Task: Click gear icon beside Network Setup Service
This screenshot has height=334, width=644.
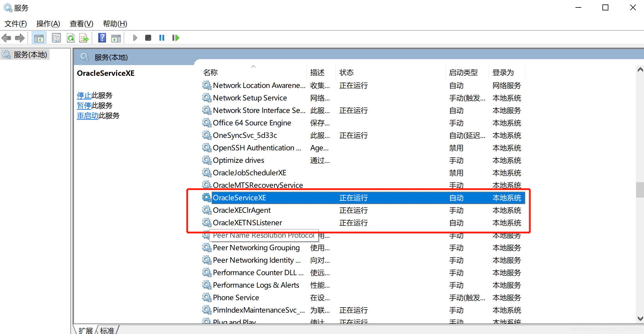Action: tap(207, 97)
